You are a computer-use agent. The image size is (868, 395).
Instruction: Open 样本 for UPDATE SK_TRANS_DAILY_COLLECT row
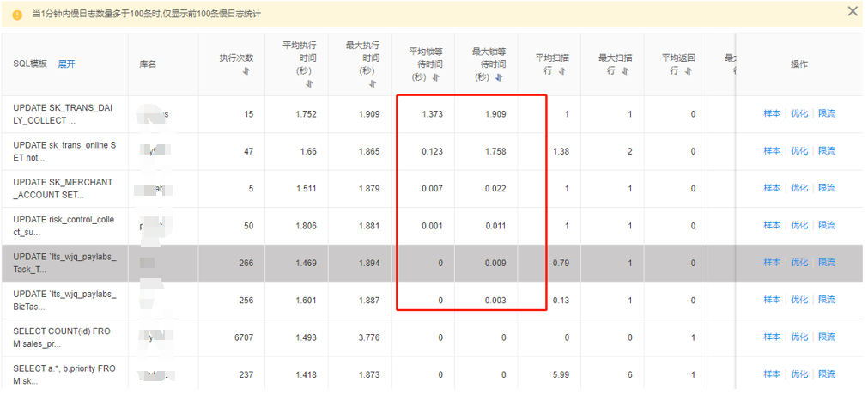(x=772, y=113)
